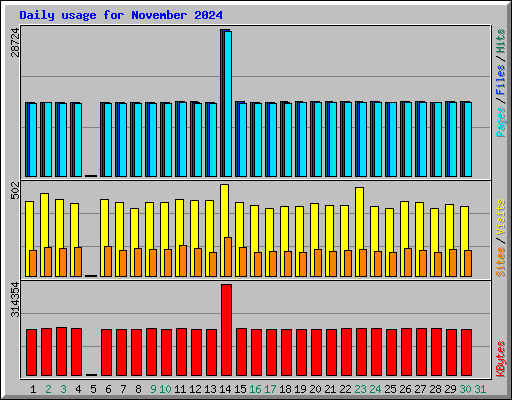This screenshot has height=400, width=512.
Task: Click the 'Sites' legend label
Action: (x=501, y=262)
